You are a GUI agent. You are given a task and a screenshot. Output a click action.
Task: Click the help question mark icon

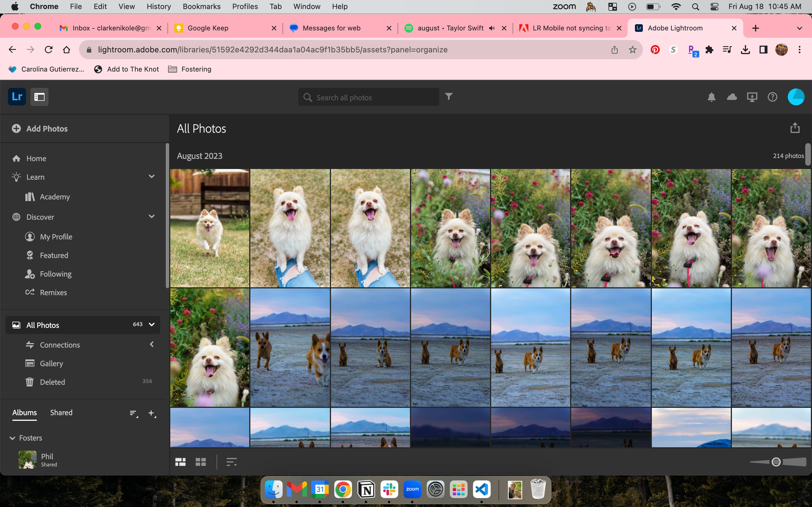(772, 97)
